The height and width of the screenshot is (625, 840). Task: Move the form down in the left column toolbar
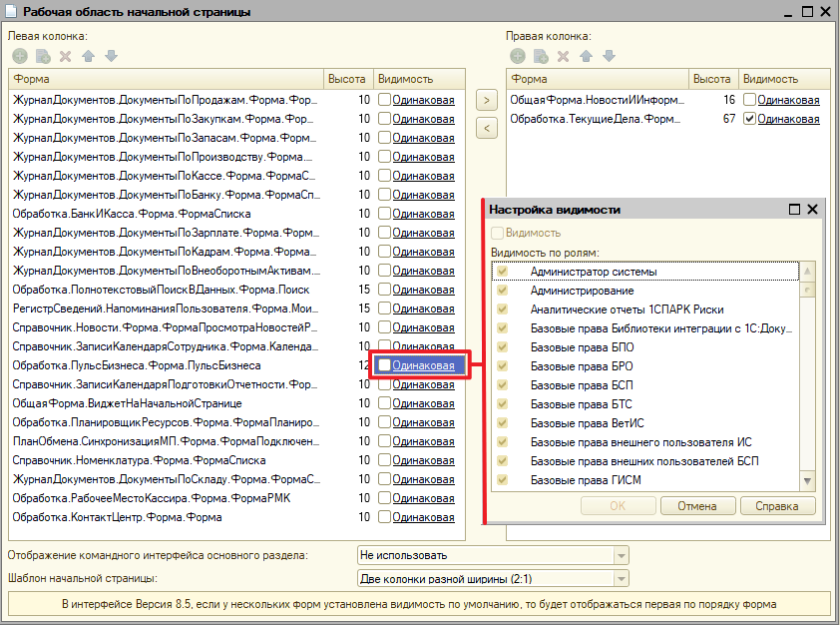[x=111, y=56]
